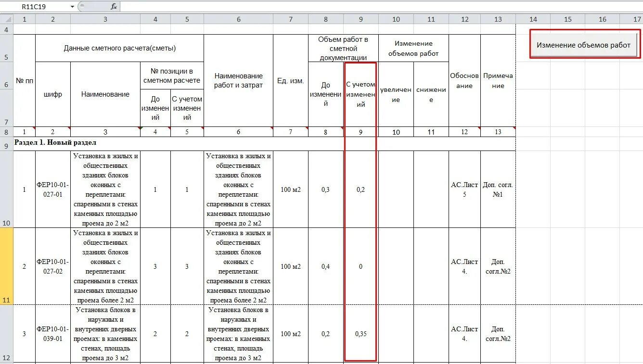Image resolution: width=643 pixels, height=364 pixels.
Task: Click the 'снижение' header cell
Action: coord(431,95)
